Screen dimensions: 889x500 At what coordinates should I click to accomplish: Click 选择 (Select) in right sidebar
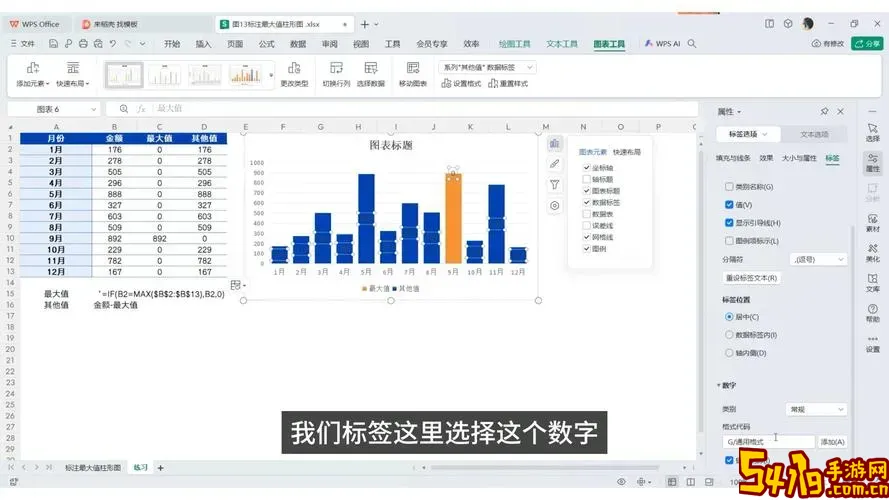pyautogui.click(x=873, y=133)
